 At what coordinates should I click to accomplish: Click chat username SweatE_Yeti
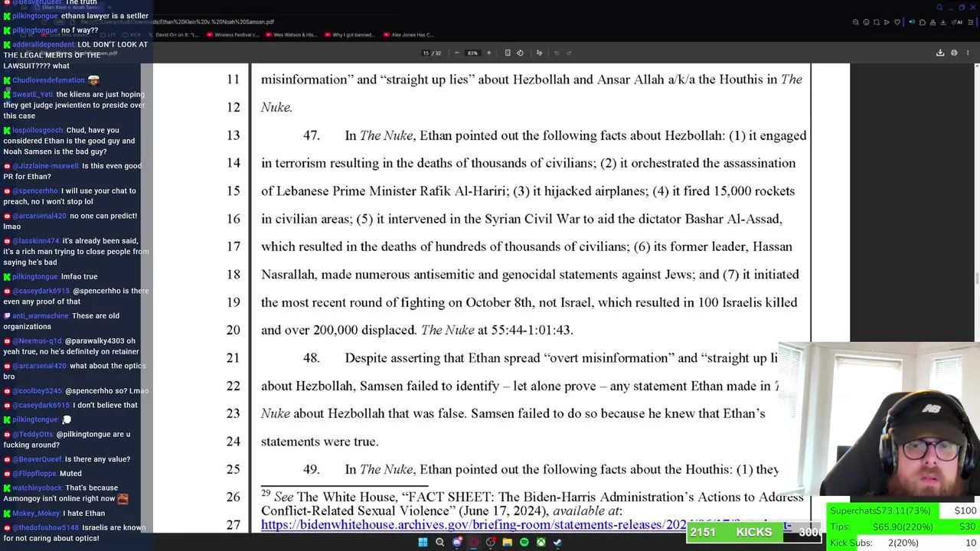[x=33, y=94]
